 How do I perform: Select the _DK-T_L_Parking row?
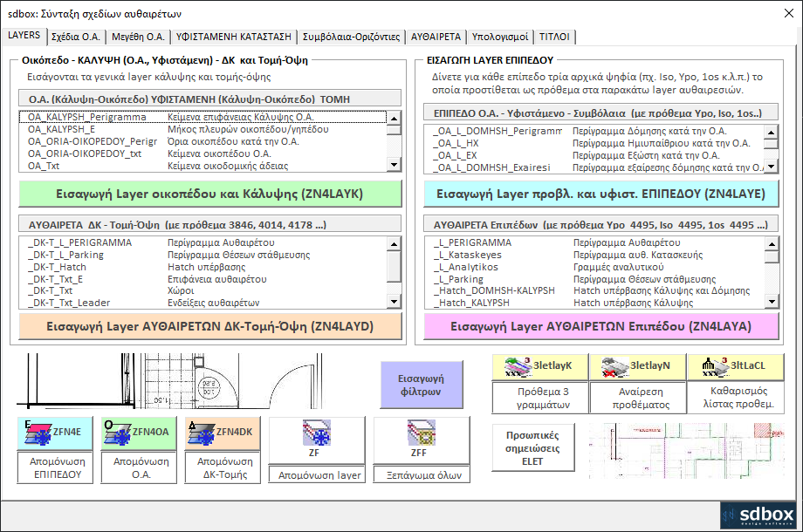[202, 255]
